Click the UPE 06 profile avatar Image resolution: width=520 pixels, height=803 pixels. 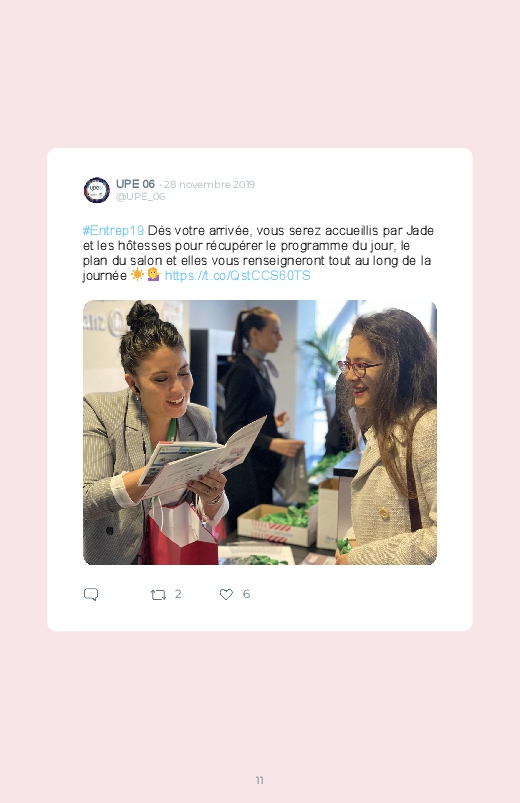(96, 190)
